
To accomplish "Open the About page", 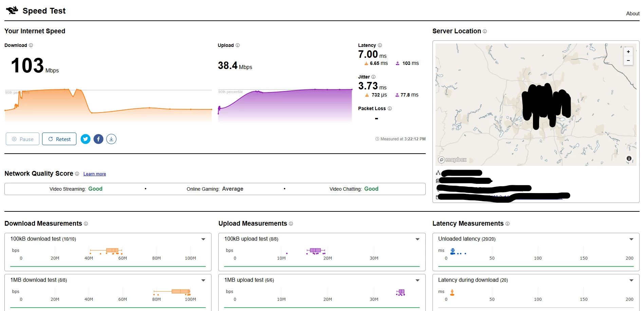I will (x=632, y=14).
